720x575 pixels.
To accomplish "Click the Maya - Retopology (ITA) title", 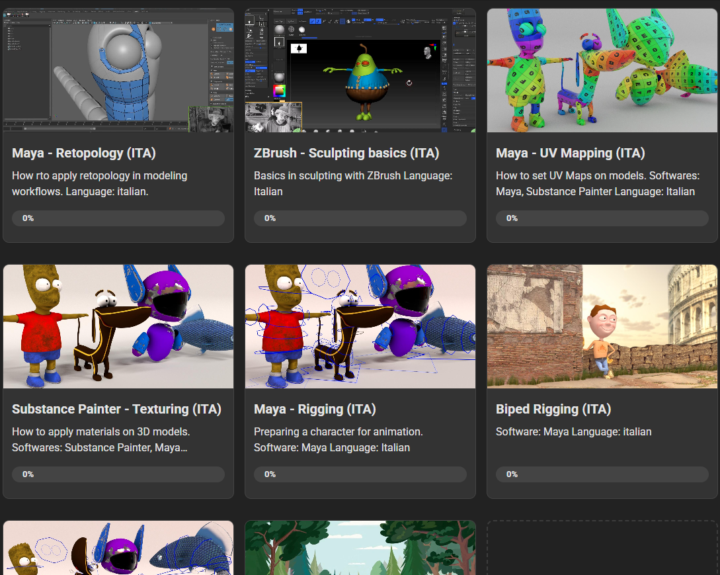I will [x=84, y=153].
